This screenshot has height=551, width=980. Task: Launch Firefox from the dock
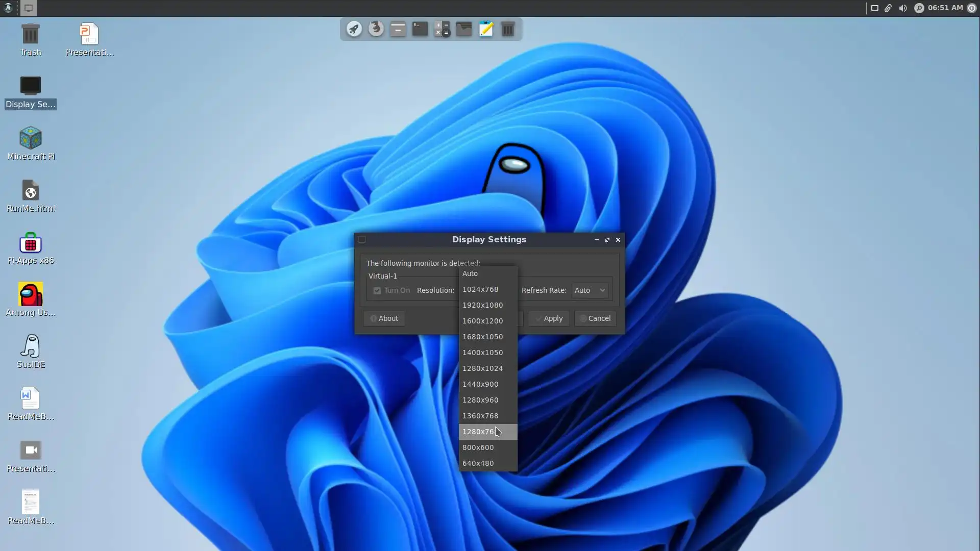point(376,29)
